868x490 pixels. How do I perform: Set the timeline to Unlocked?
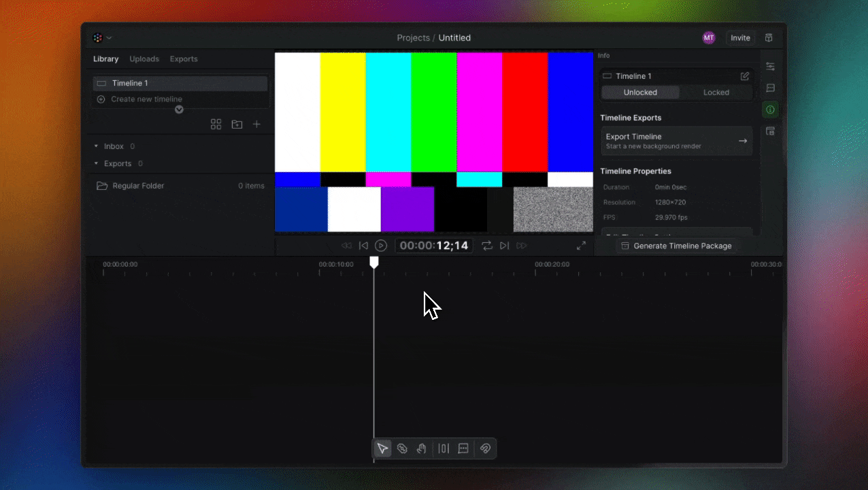(x=640, y=93)
